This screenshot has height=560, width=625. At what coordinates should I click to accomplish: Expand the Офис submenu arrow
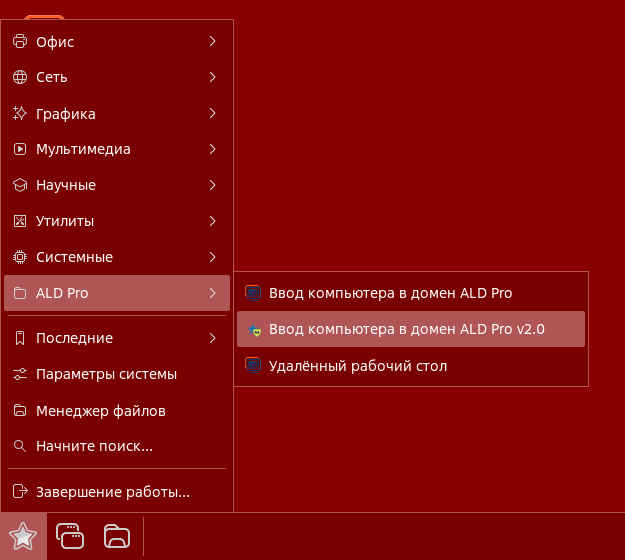click(212, 41)
